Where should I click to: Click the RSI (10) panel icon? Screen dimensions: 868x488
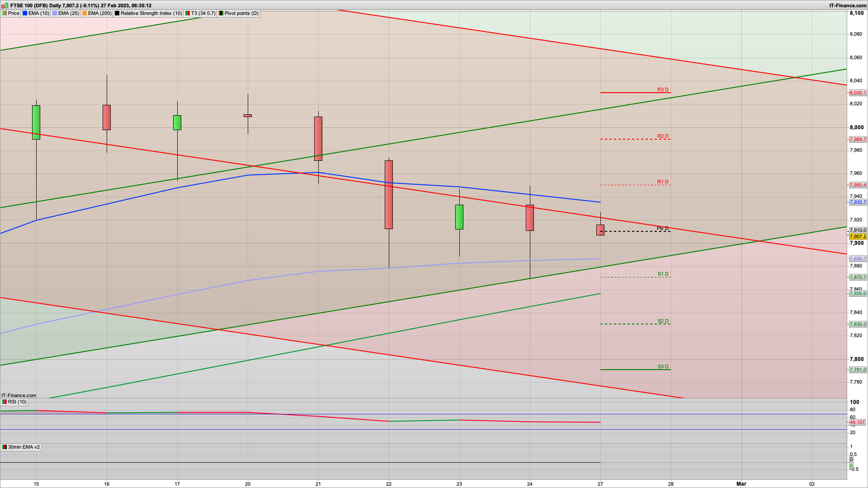5,402
